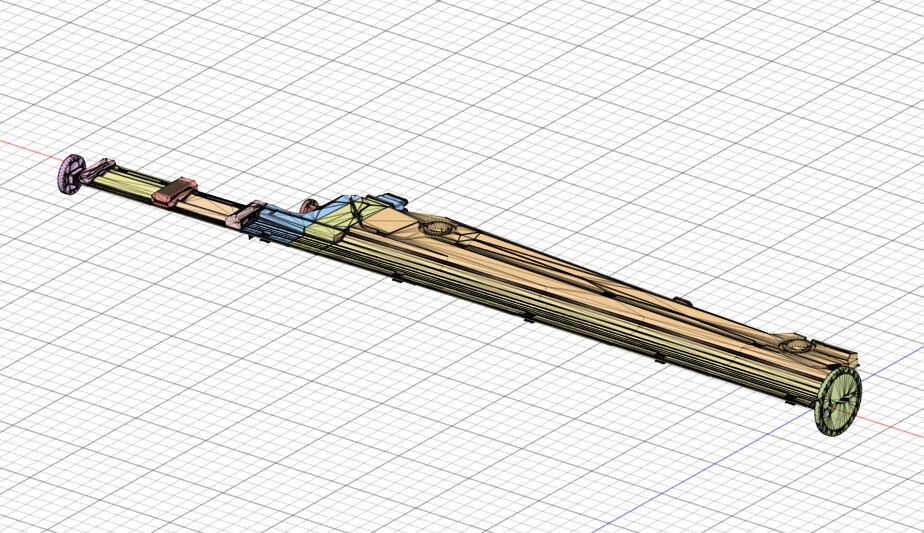Viewport: 924px width, 533px height.
Task: Select the leftmost black clip on the lower edge
Action: click(x=397, y=279)
